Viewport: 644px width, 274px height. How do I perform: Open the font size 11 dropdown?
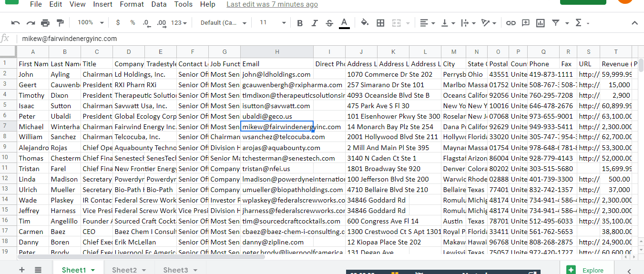[273, 23]
